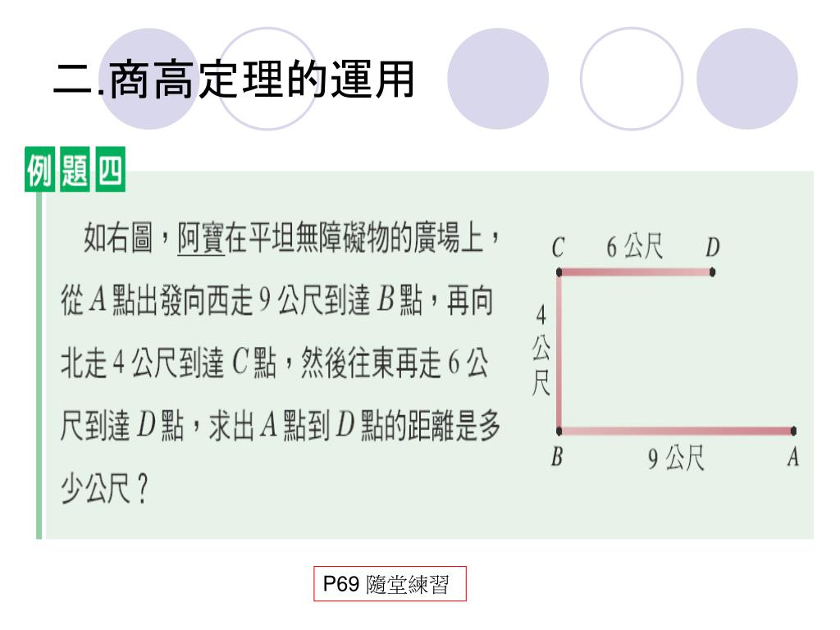The image size is (840, 630).
Task: Click point C dot in the diagram
Action: (x=559, y=272)
